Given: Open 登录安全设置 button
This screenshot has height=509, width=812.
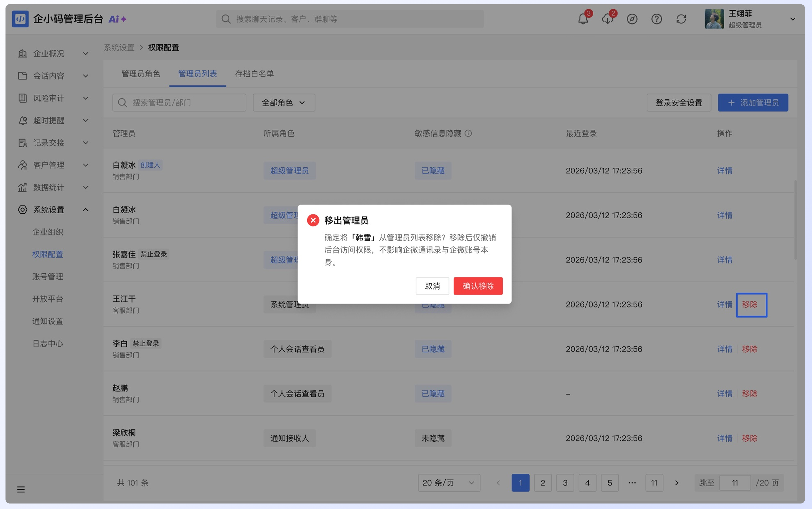Looking at the screenshot, I should [679, 103].
